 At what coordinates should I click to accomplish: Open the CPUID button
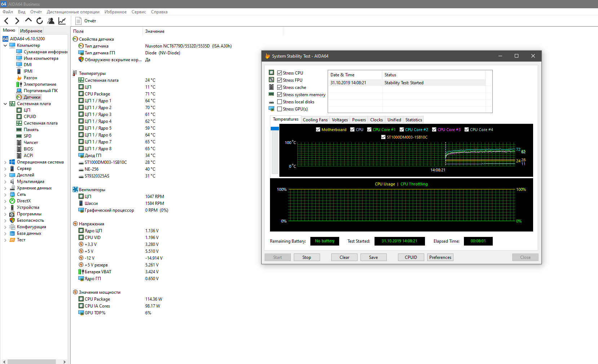point(411,257)
